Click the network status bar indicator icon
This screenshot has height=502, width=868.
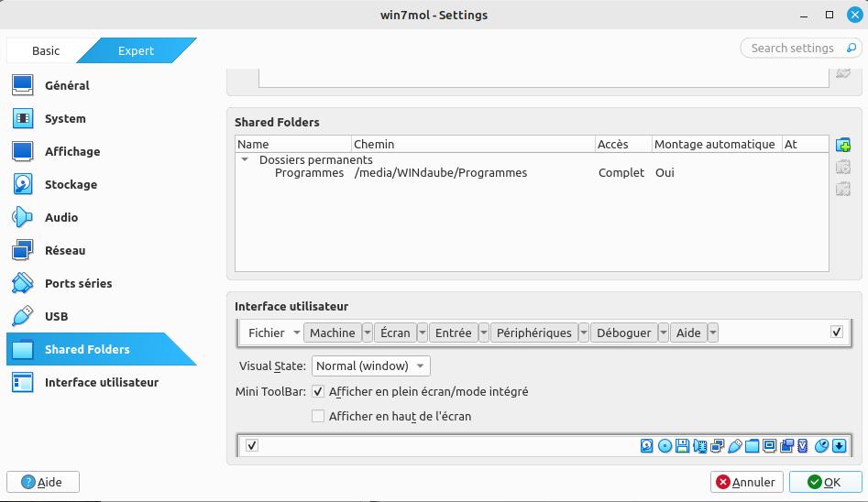click(717, 446)
